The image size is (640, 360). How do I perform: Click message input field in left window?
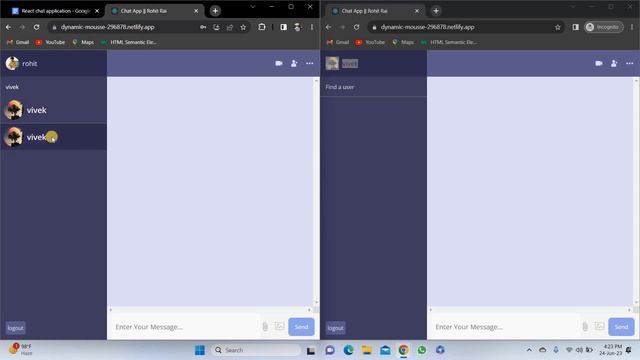click(x=186, y=327)
